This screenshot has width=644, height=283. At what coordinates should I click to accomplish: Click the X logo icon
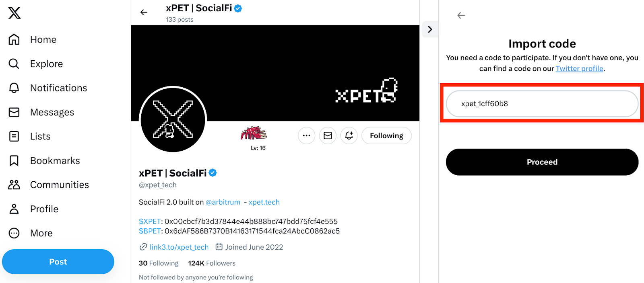pos(14,13)
